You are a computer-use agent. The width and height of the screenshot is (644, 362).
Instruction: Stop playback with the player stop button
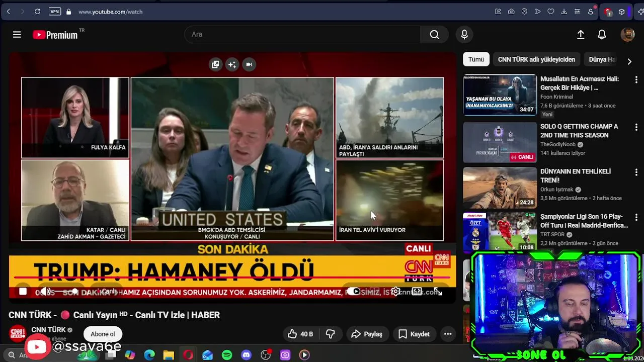23,292
